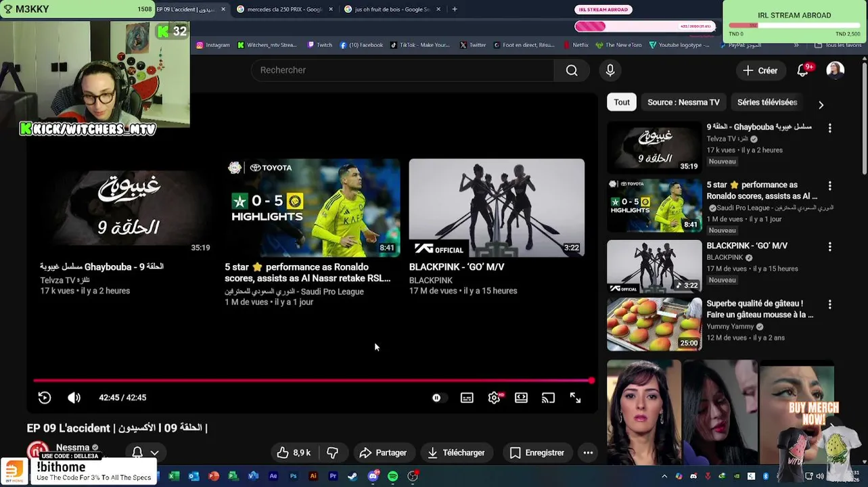Open the notifications bell

point(803,70)
